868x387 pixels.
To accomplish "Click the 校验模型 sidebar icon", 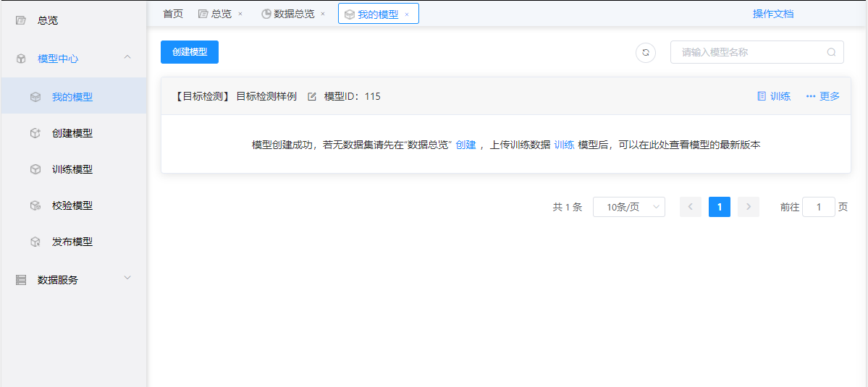I will click(x=35, y=205).
